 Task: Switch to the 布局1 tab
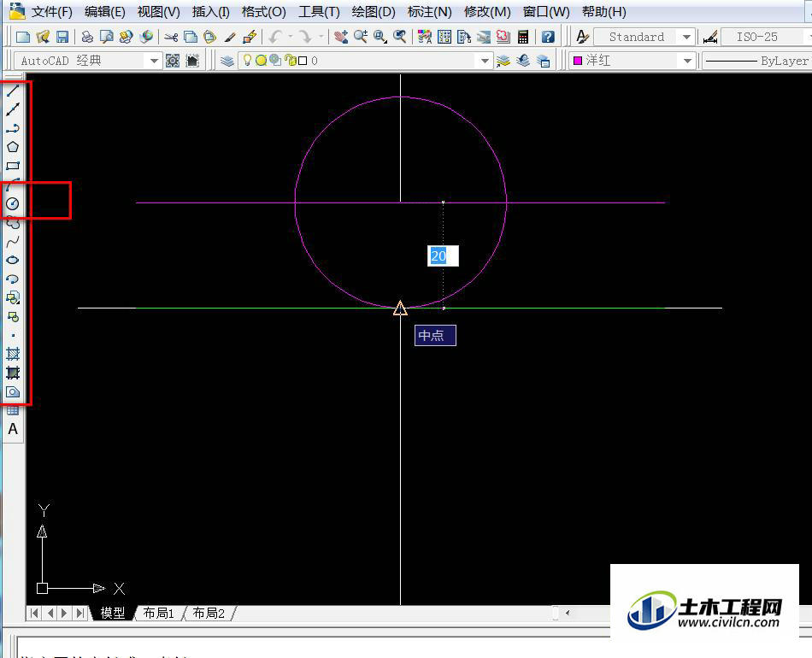[x=158, y=613]
